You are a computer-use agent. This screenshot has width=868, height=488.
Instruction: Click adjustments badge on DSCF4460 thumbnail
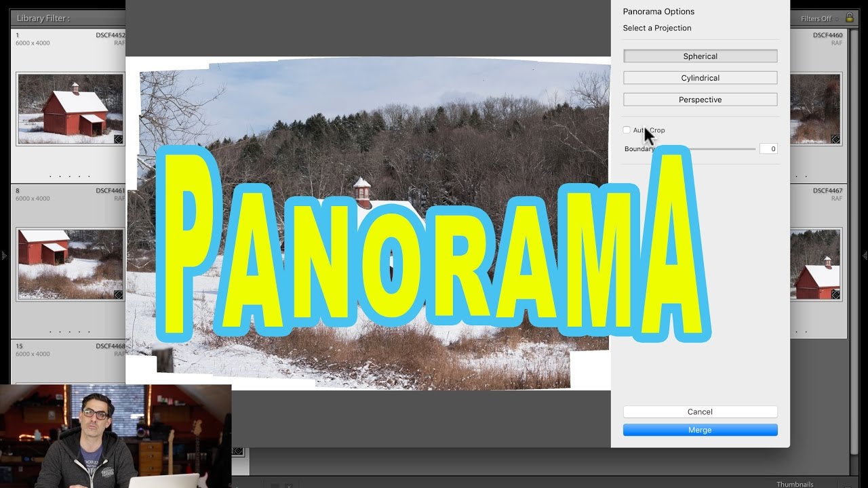point(835,139)
